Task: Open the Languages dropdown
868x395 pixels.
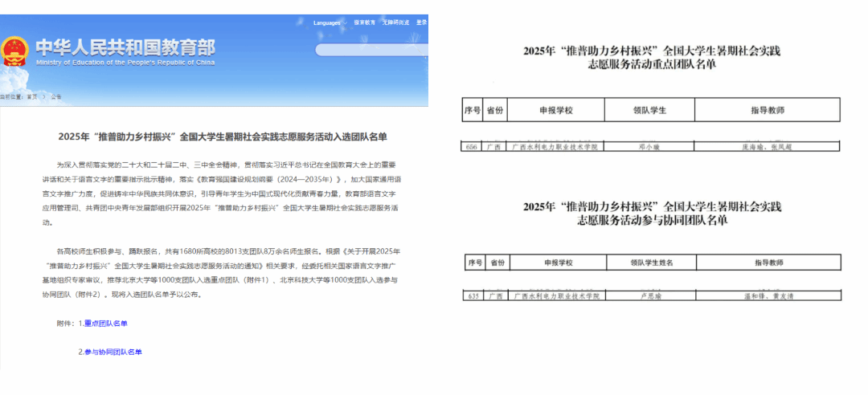Action: 330,22
